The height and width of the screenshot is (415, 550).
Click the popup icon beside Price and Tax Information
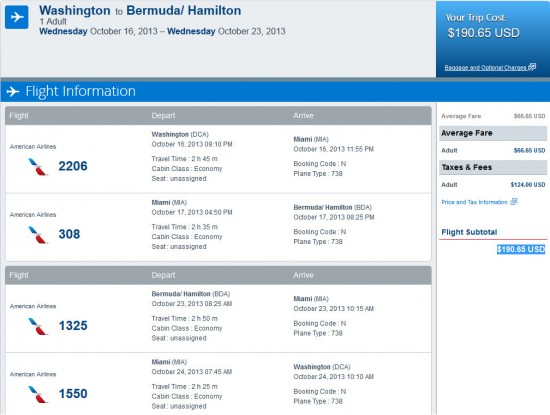[514, 202]
